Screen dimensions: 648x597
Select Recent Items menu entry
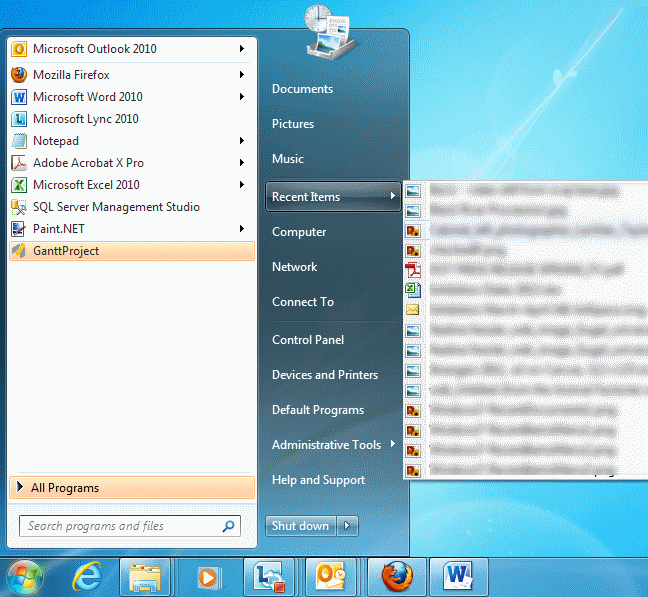tap(333, 197)
